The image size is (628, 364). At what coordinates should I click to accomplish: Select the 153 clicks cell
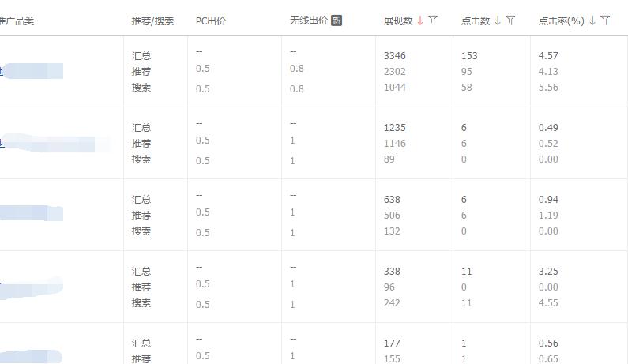pyautogui.click(x=469, y=55)
